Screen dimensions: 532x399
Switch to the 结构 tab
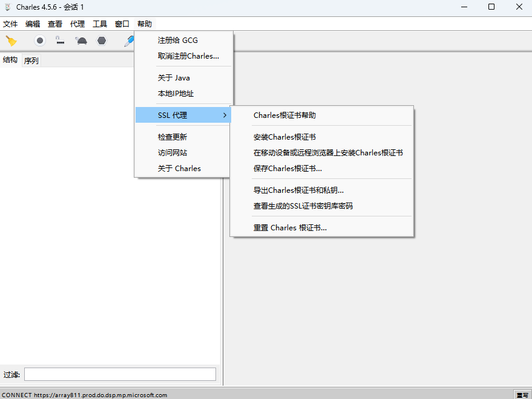(10, 60)
